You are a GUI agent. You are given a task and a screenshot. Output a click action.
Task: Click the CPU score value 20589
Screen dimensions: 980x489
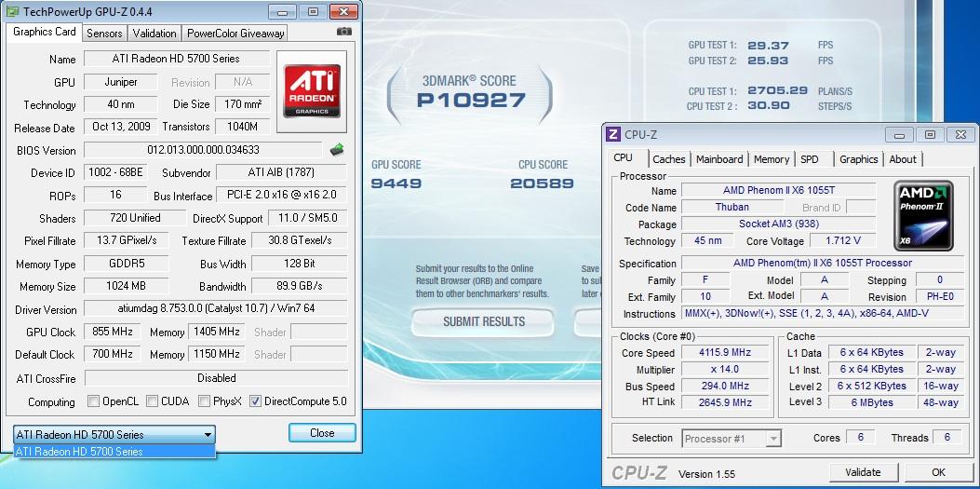pos(542,183)
